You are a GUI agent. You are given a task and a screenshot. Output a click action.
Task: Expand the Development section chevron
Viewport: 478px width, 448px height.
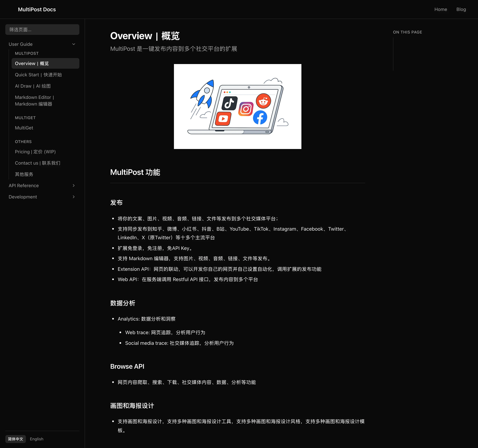click(x=74, y=197)
